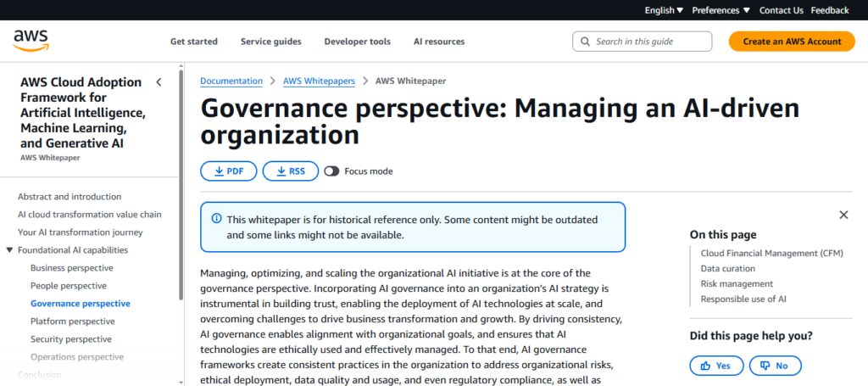
Task: Jump to Responsible use of AI section
Action: click(x=743, y=299)
